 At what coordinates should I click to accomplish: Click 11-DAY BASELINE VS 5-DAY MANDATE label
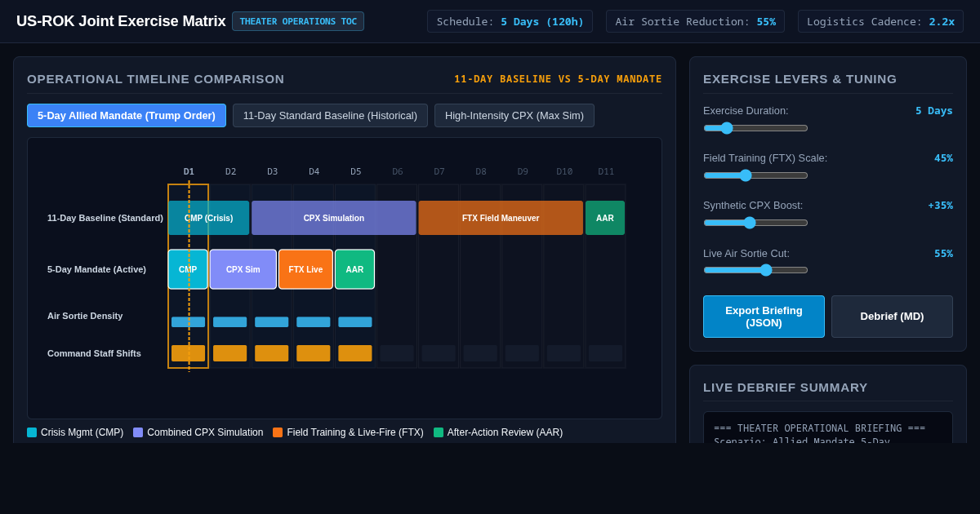tap(558, 79)
